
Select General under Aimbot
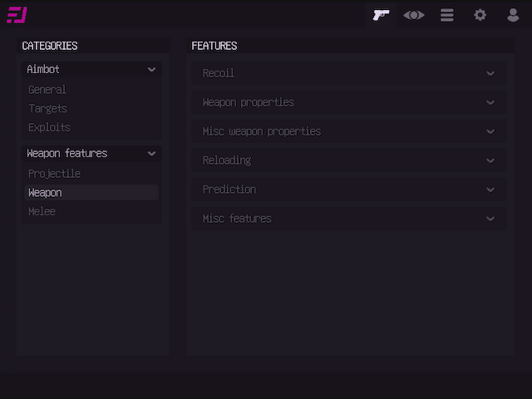coord(47,90)
